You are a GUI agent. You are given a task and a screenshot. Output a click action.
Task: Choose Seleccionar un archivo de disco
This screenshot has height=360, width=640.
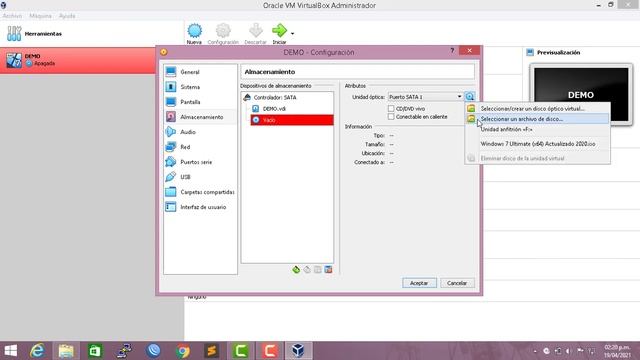[537, 119]
